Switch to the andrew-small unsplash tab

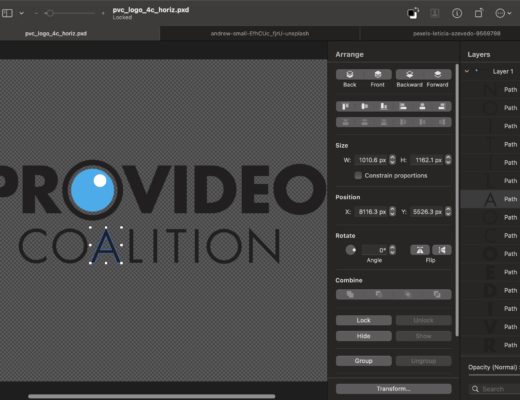click(x=260, y=33)
